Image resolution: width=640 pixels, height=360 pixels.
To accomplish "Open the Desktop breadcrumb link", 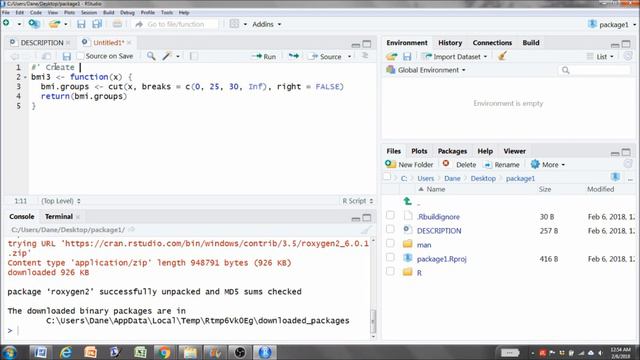I will pyautogui.click(x=483, y=178).
